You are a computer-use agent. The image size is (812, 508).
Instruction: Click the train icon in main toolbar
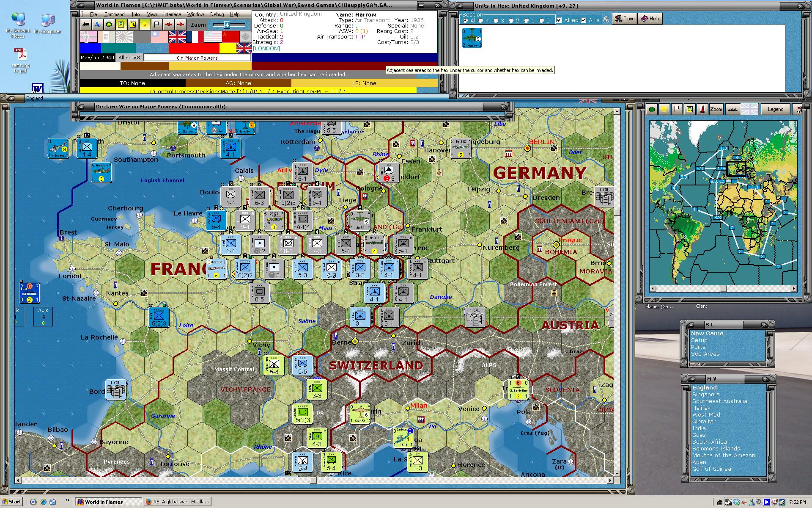(x=86, y=25)
